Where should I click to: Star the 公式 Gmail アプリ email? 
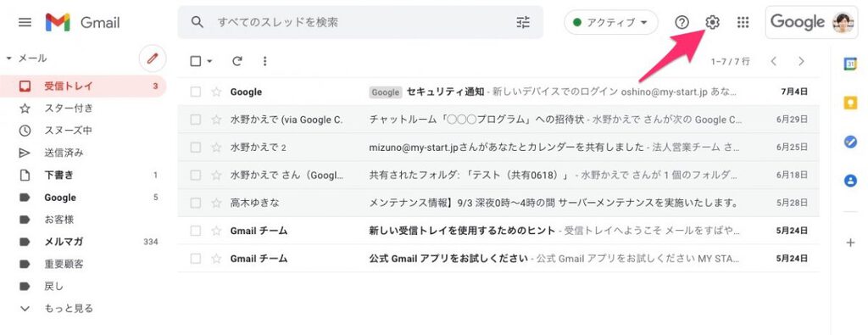pos(216,258)
